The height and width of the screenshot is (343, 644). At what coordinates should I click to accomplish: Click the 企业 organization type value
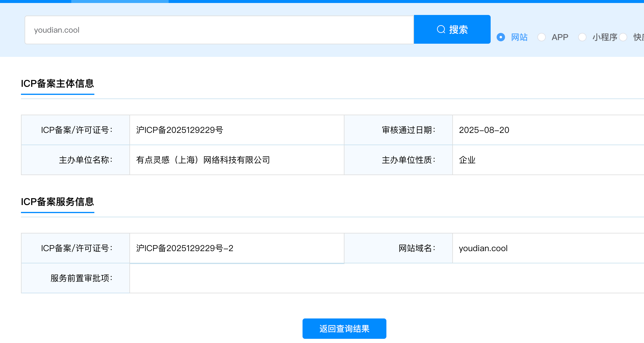[467, 160]
